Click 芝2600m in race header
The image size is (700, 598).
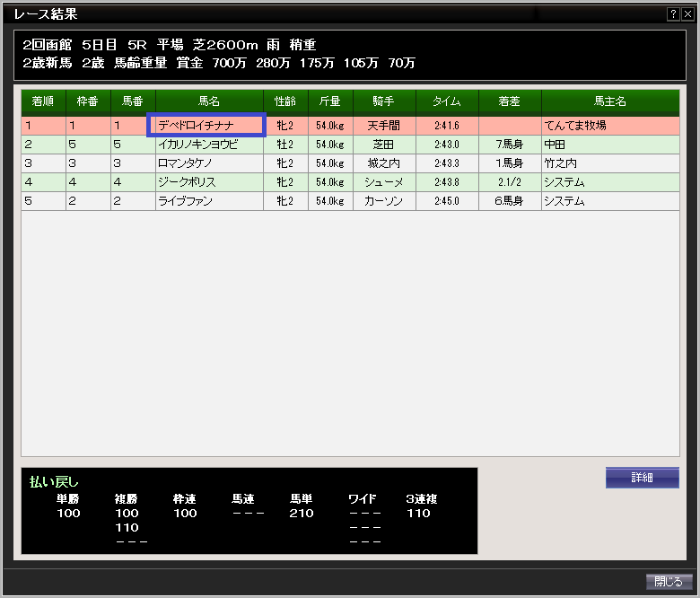[x=225, y=45]
